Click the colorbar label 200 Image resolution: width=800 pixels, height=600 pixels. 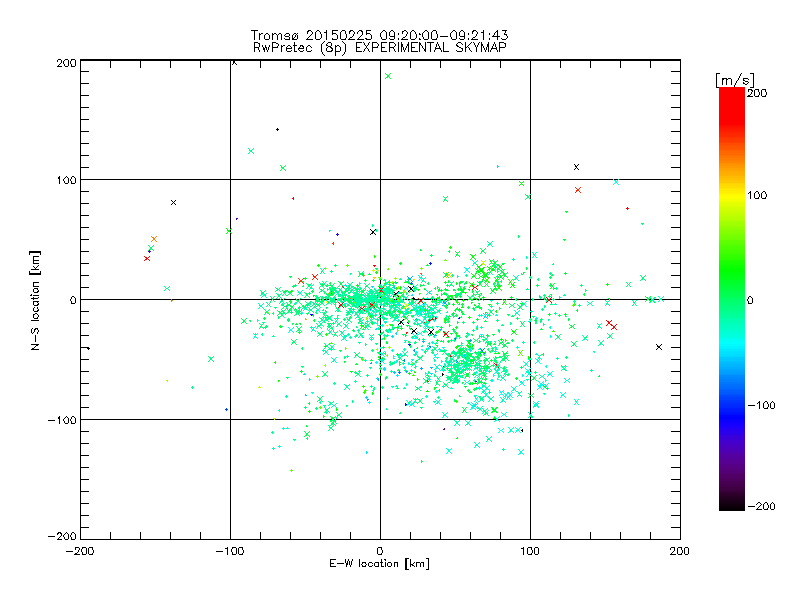757,93
